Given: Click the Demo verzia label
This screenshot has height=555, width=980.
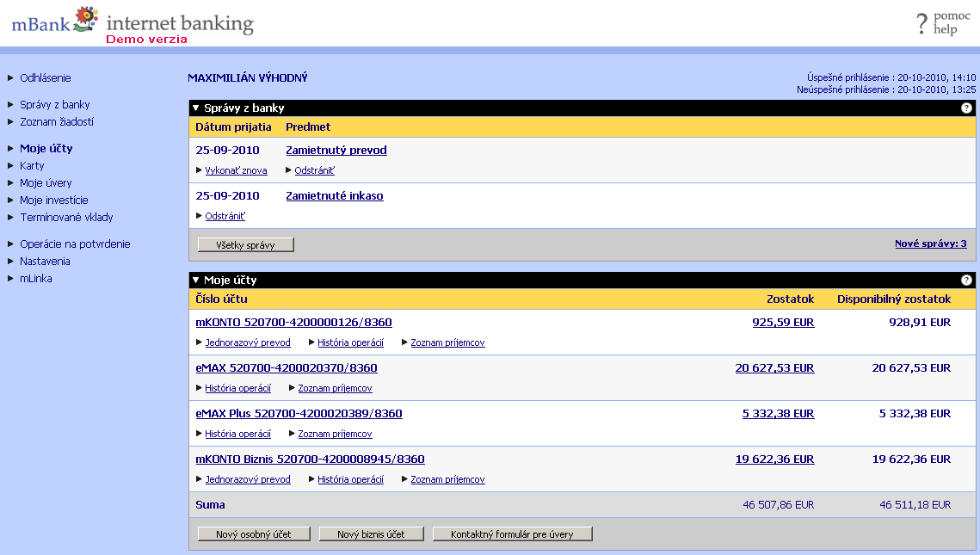Looking at the screenshot, I should point(147,40).
